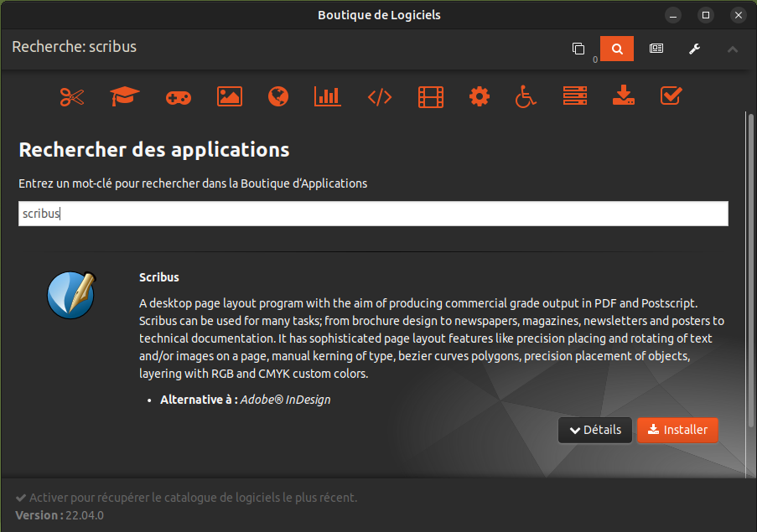Open the Office category bar chart icon
Viewport: 757px width, 532px height.
tap(327, 96)
